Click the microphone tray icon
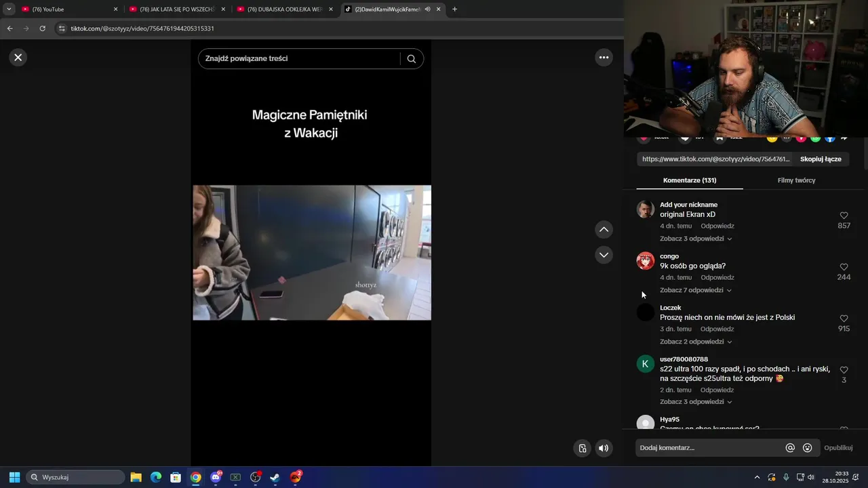 tap(786, 477)
